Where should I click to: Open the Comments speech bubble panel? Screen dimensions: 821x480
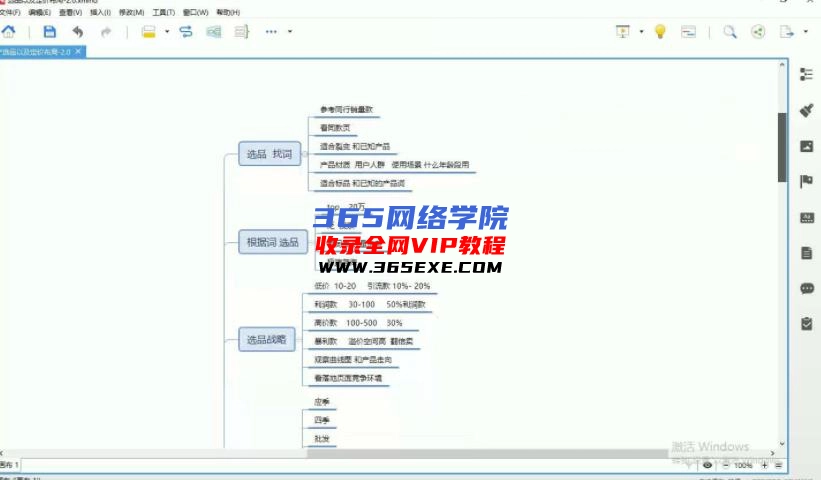(807, 288)
